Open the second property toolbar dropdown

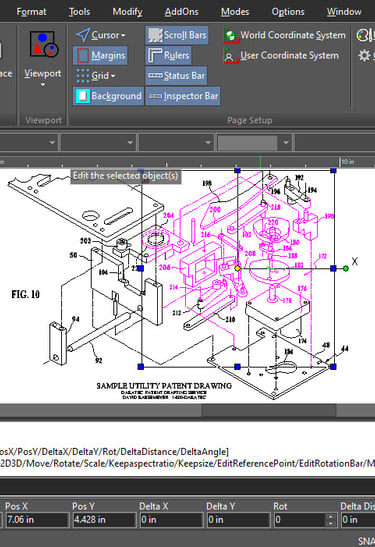[x=130, y=142]
